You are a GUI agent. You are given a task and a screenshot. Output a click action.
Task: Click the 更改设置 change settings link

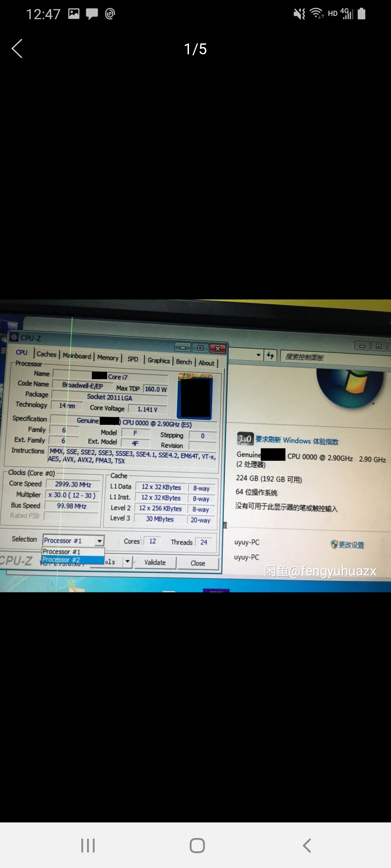(348, 545)
